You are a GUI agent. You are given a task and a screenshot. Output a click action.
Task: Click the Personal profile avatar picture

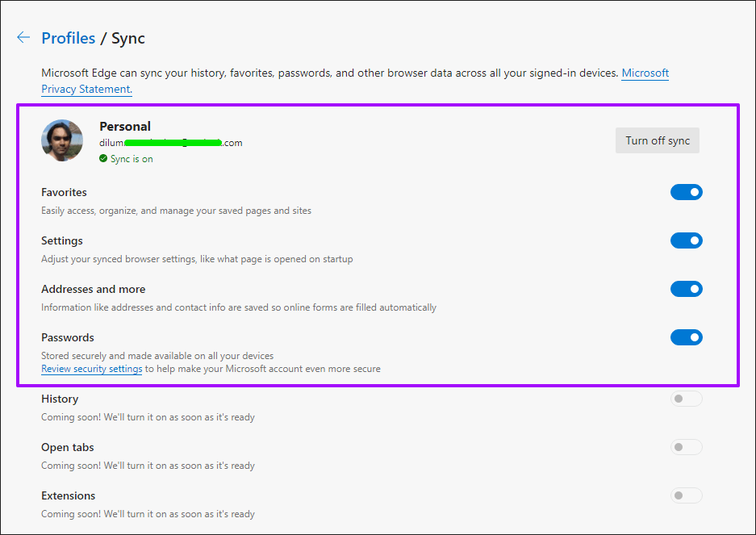(62, 140)
